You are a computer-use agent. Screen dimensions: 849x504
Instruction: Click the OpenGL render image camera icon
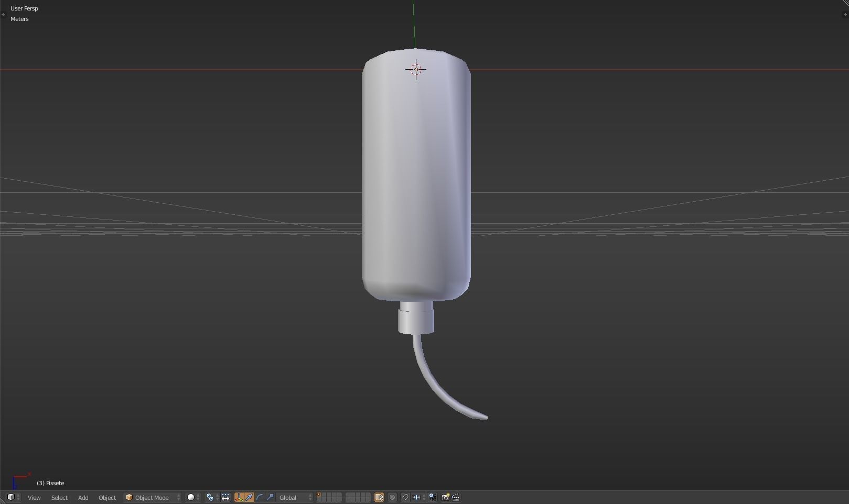click(x=445, y=497)
